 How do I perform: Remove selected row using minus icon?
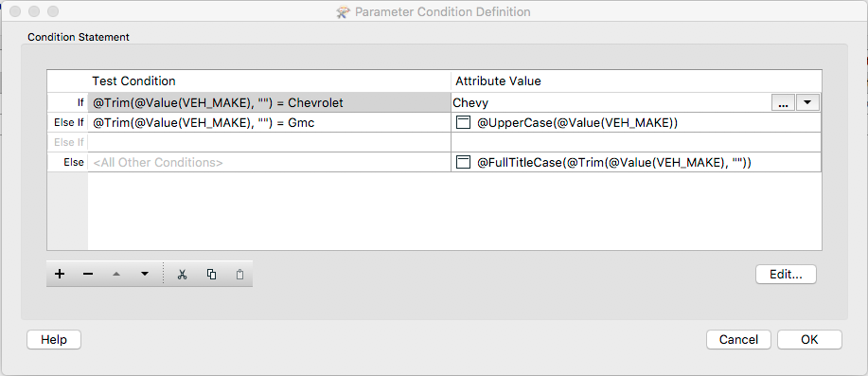(x=88, y=274)
